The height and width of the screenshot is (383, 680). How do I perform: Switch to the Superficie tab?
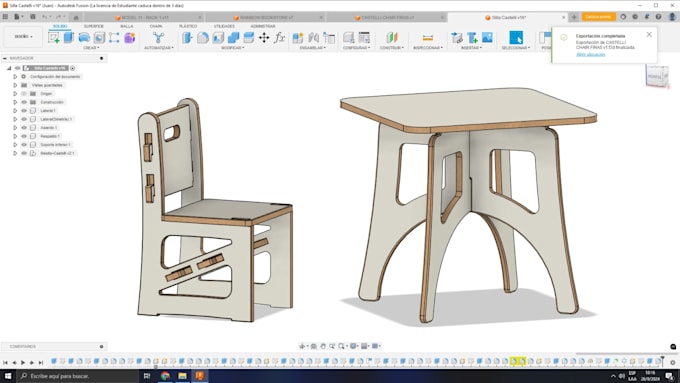point(94,26)
